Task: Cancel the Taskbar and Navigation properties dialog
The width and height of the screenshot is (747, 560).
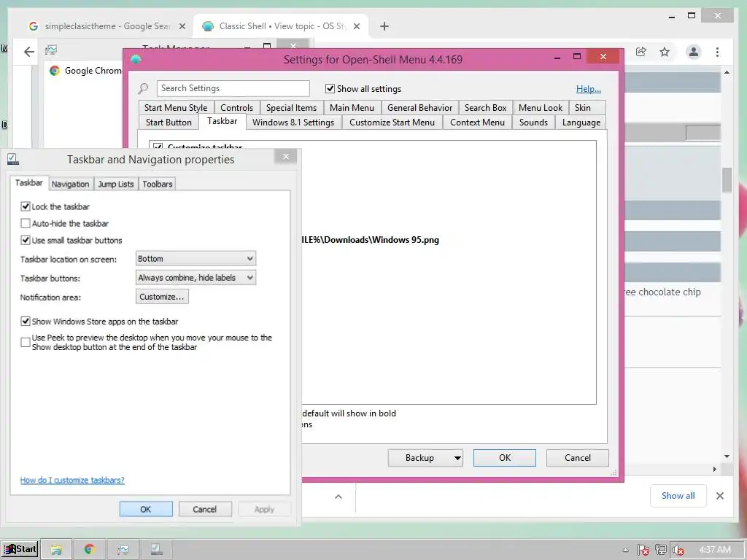Action: 205,509
